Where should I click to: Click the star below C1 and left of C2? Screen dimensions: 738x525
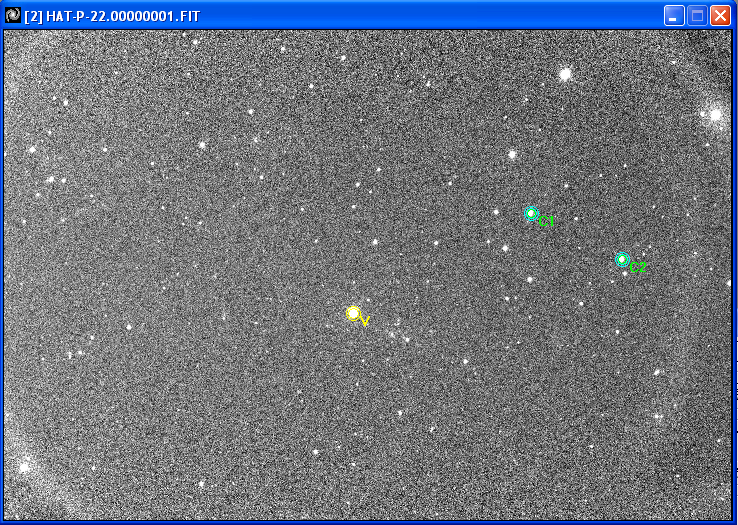click(x=530, y=279)
